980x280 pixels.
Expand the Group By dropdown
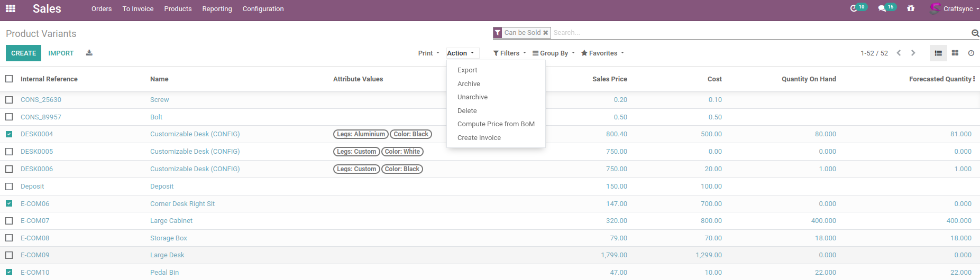point(553,53)
